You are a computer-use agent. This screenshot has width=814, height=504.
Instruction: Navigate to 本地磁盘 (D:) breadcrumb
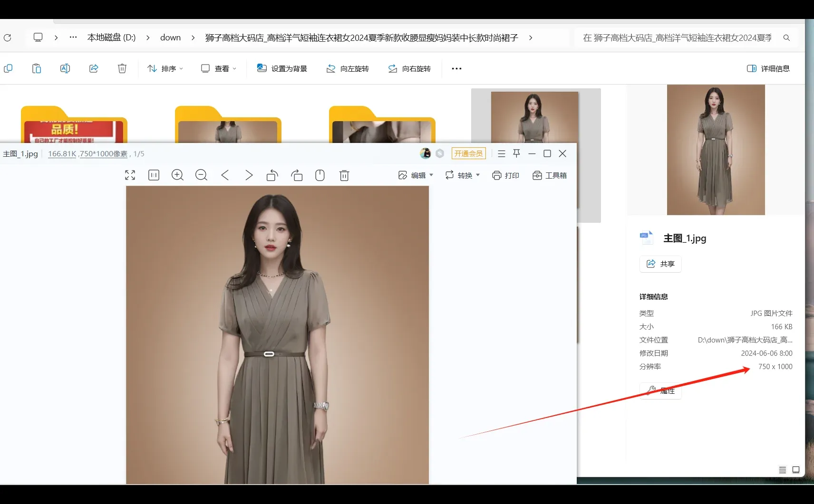112,38
